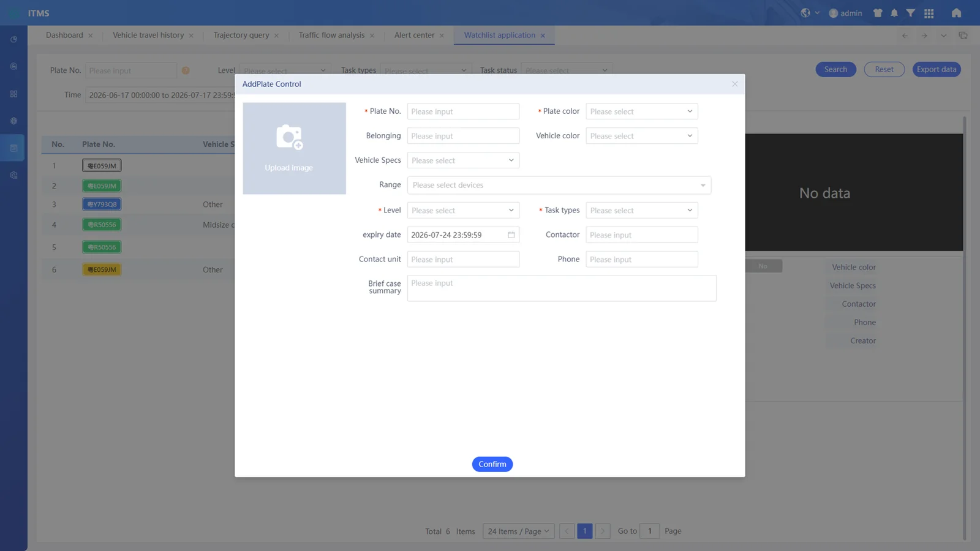Open the Range device selector
The height and width of the screenshot is (551, 980).
[x=559, y=185]
